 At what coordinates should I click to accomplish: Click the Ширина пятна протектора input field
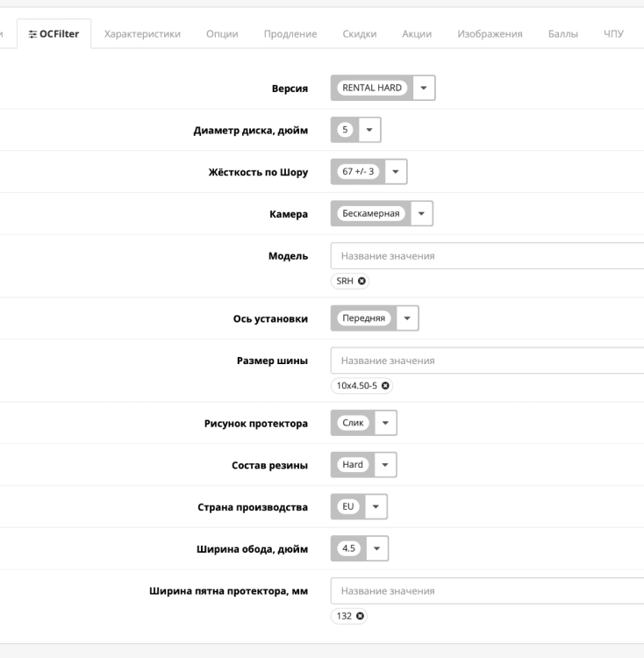pyautogui.click(x=487, y=591)
